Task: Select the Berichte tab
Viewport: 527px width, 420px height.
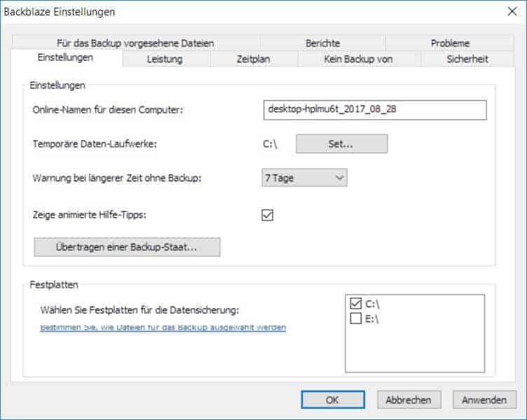Action: 322,43
